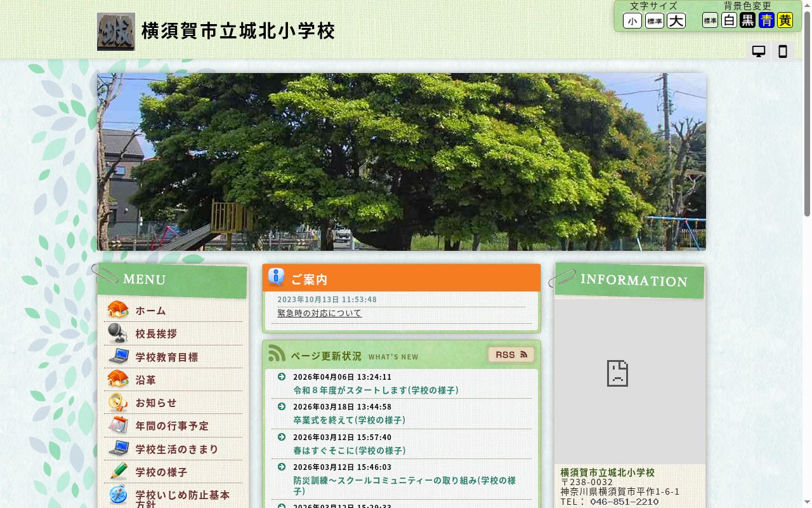Click the RSS feed icon beside ページ更新状況
This screenshot has height=508, width=812.
pos(277,353)
